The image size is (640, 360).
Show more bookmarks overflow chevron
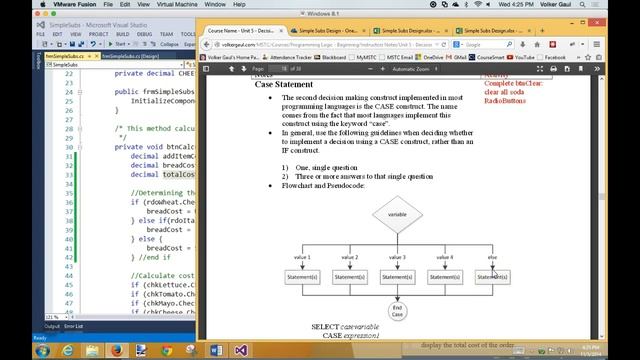578,58
